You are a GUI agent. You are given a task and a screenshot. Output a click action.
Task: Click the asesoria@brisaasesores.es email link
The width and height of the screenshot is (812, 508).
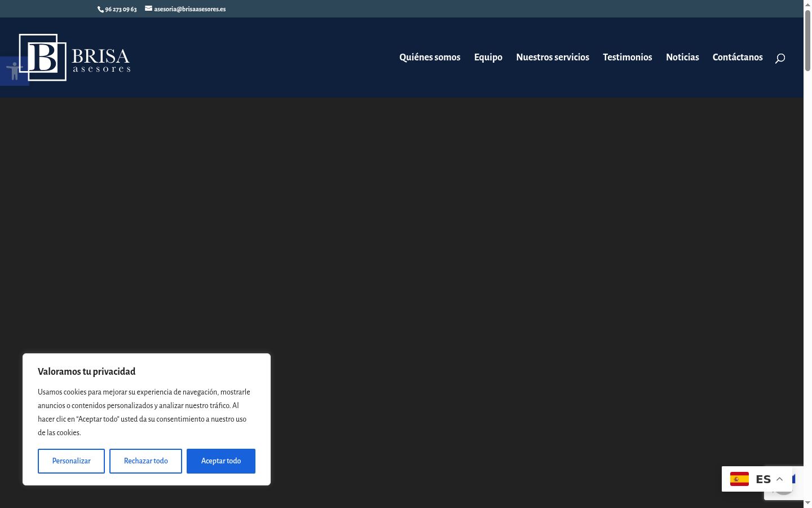pyautogui.click(x=189, y=9)
